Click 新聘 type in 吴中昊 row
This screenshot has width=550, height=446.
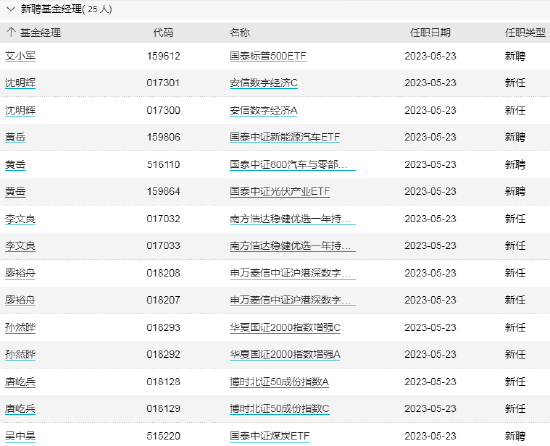point(515,436)
